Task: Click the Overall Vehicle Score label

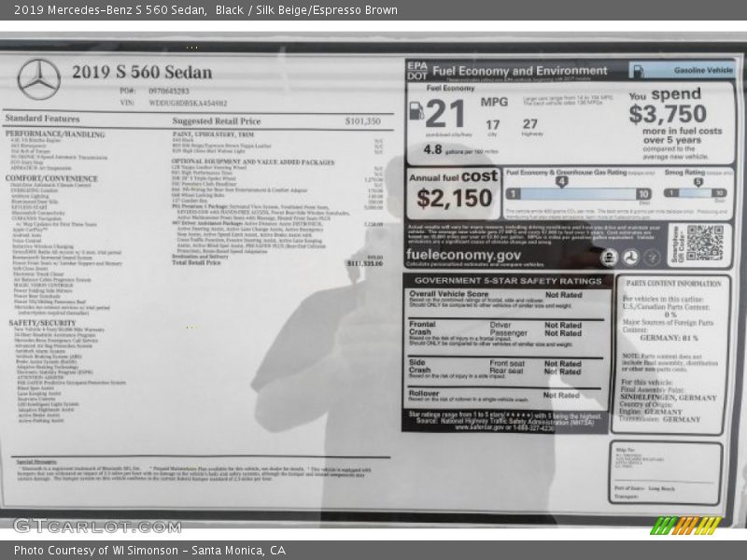Action: (x=449, y=294)
